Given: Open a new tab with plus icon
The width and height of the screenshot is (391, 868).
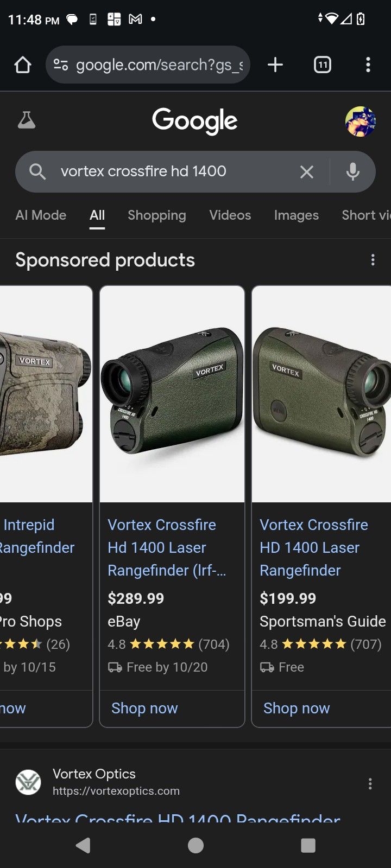Looking at the screenshot, I should (x=275, y=65).
